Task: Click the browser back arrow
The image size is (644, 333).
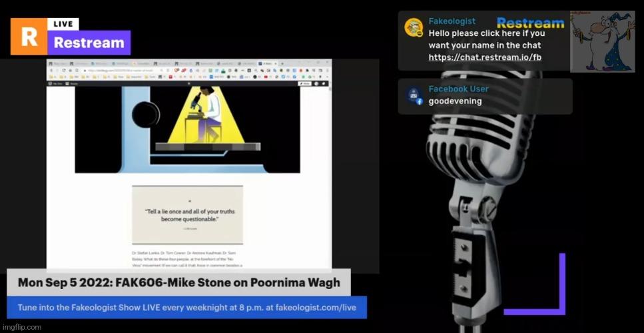Action: click(51, 70)
